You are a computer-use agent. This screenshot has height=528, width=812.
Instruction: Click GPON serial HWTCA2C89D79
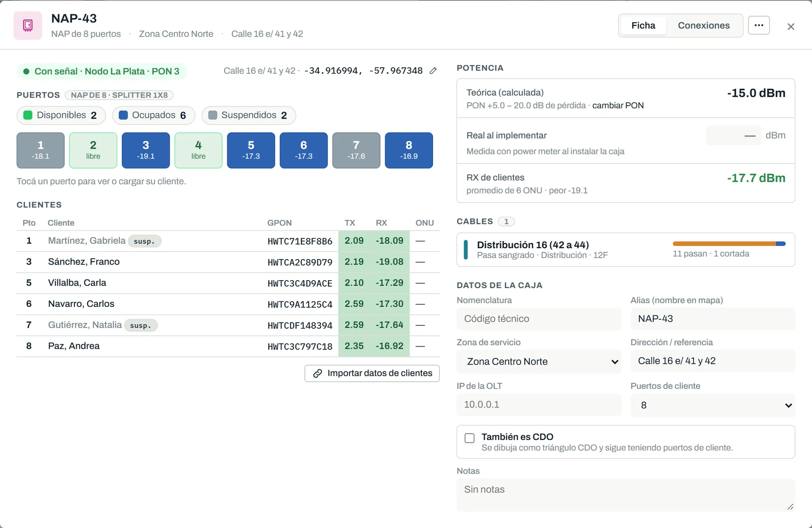(x=300, y=263)
